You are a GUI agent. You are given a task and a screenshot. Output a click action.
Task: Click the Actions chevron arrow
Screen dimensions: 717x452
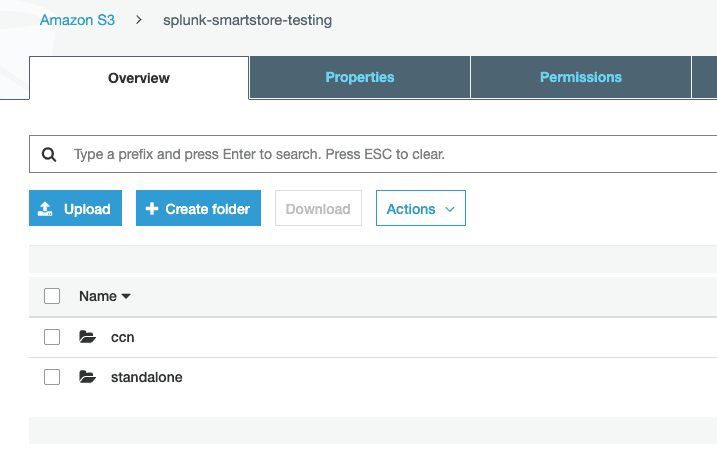point(449,210)
